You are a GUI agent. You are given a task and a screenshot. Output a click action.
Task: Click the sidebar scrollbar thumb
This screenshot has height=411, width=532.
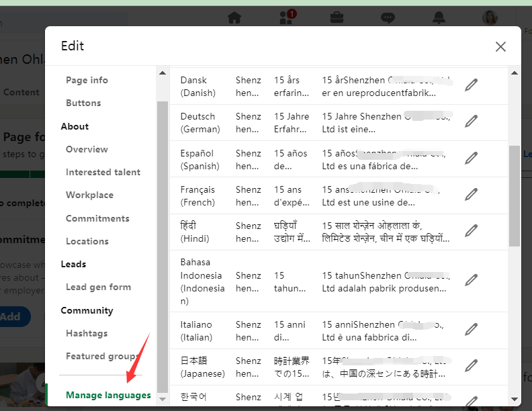coord(163,247)
